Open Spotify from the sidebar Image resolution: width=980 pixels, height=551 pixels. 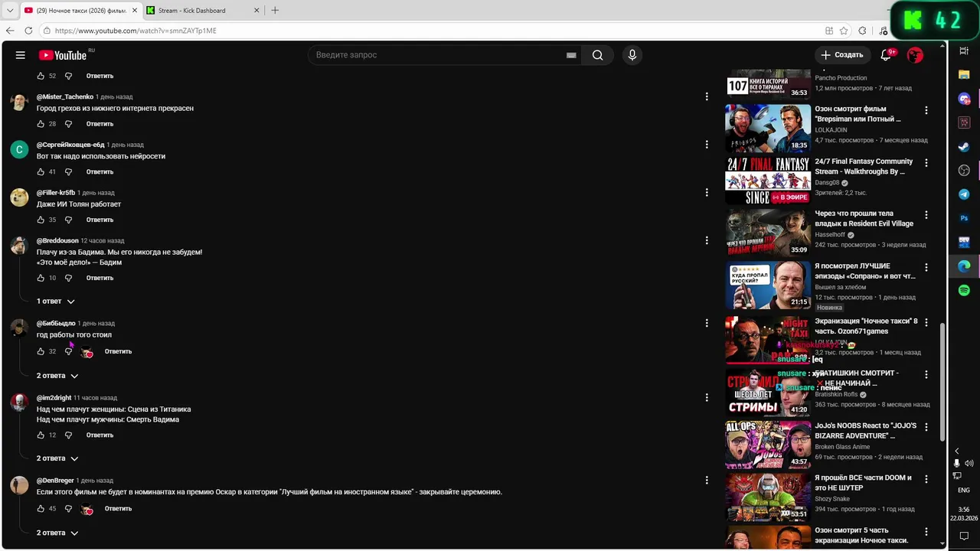tap(964, 290)
